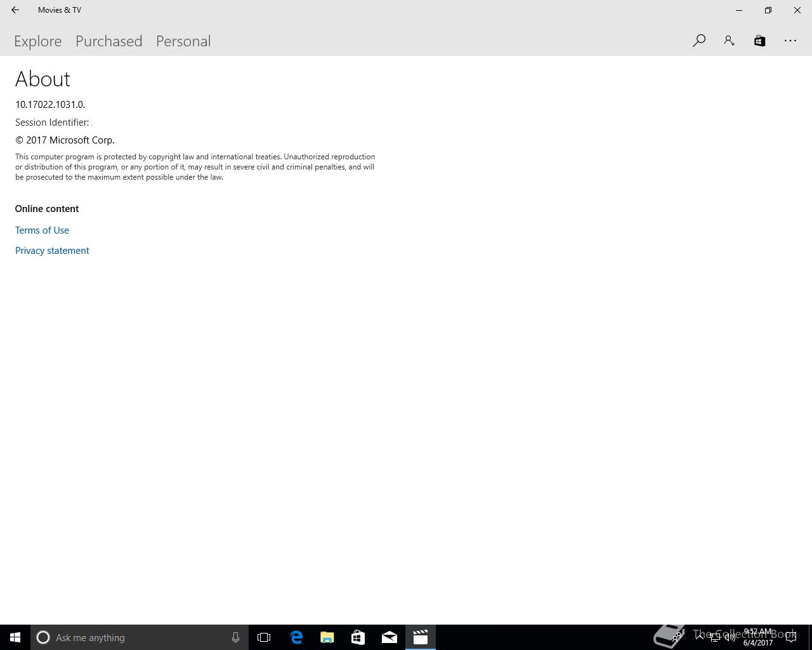Click the © 2017 Microsoft Corp. text
812x650 pixels.
point(65,140)
